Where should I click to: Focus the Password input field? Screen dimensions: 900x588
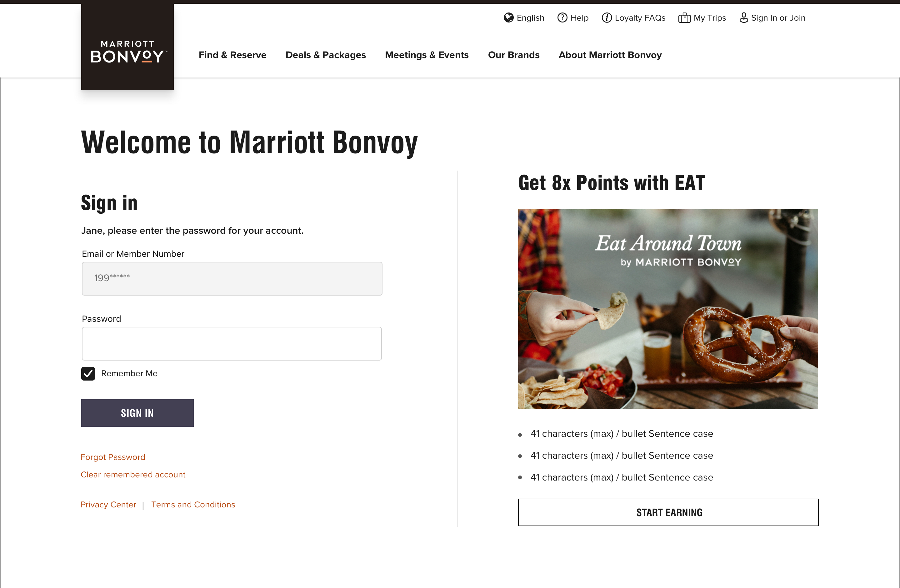click(x=232, y=344)
